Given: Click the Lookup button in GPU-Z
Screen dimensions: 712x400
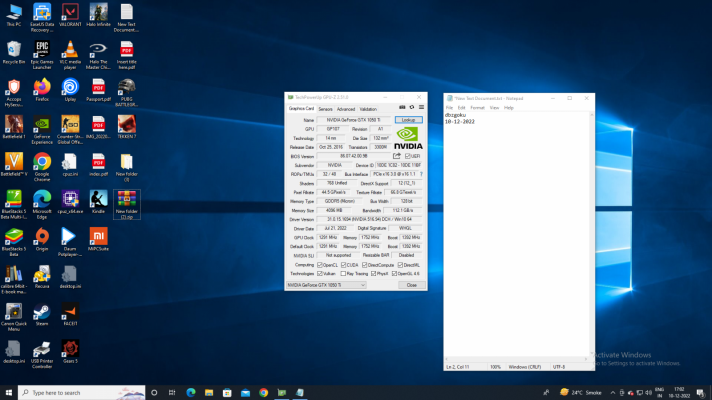Looking at the screenshot, I should click(408, 120).
